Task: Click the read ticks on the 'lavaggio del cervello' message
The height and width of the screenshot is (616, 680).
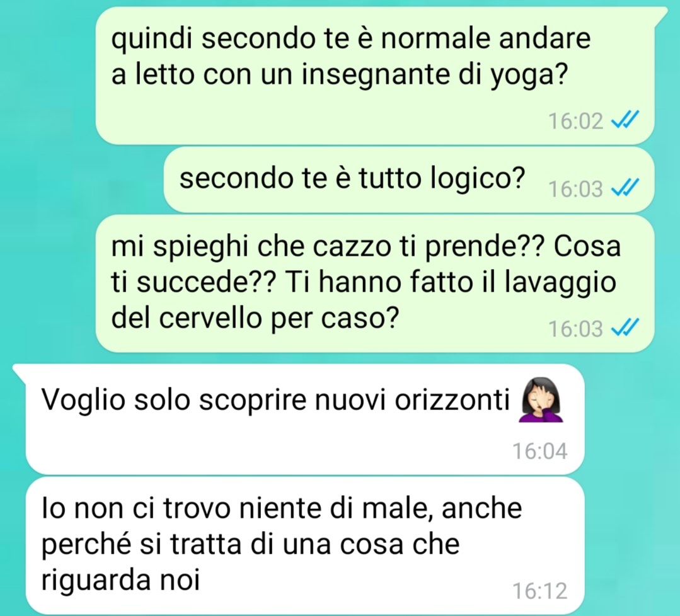Action: [x=625, y=328]
